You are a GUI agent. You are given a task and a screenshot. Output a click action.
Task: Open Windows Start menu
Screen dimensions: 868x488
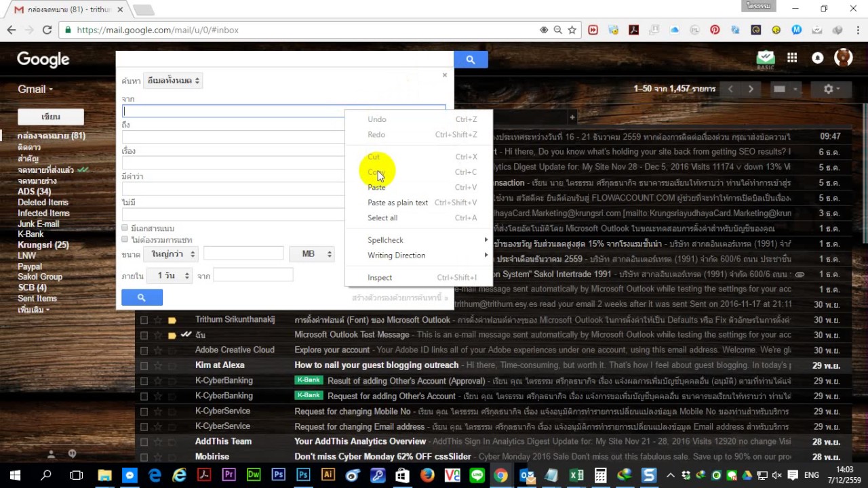pos(15,475)
